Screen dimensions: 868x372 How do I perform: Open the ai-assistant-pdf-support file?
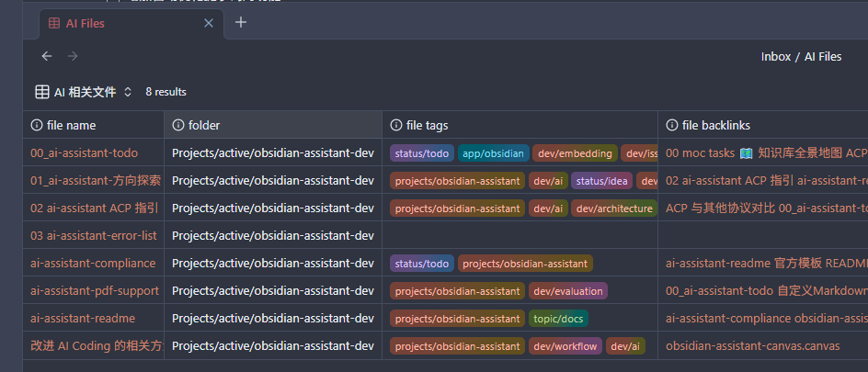(x=95, y=291)
